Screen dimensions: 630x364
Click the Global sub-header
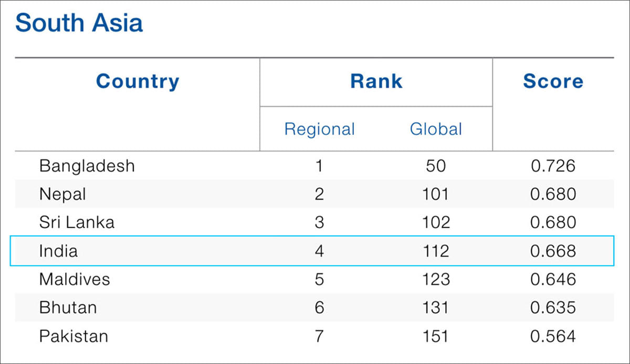[x=436, y=129]
